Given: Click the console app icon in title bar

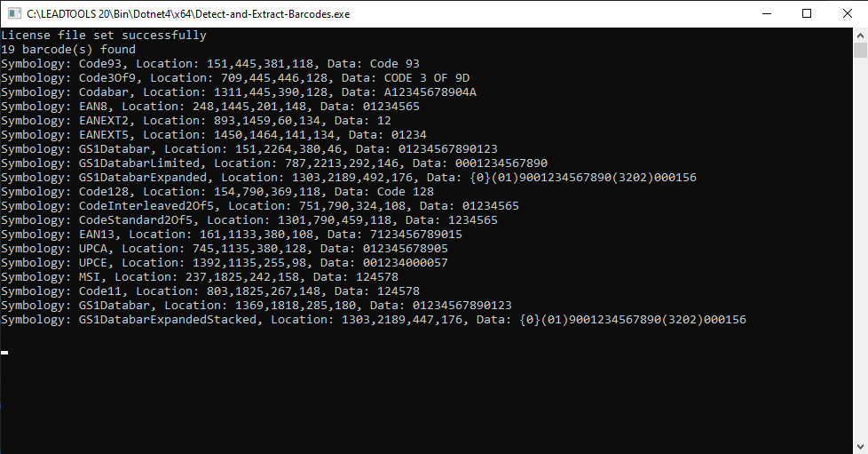Looking at the screenshot, I should (x=13, y=13).
